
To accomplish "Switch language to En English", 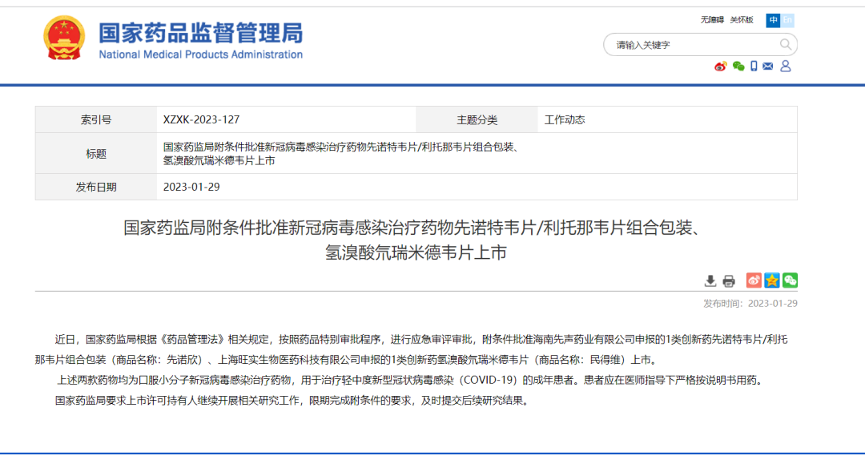I will coord(787,20).
